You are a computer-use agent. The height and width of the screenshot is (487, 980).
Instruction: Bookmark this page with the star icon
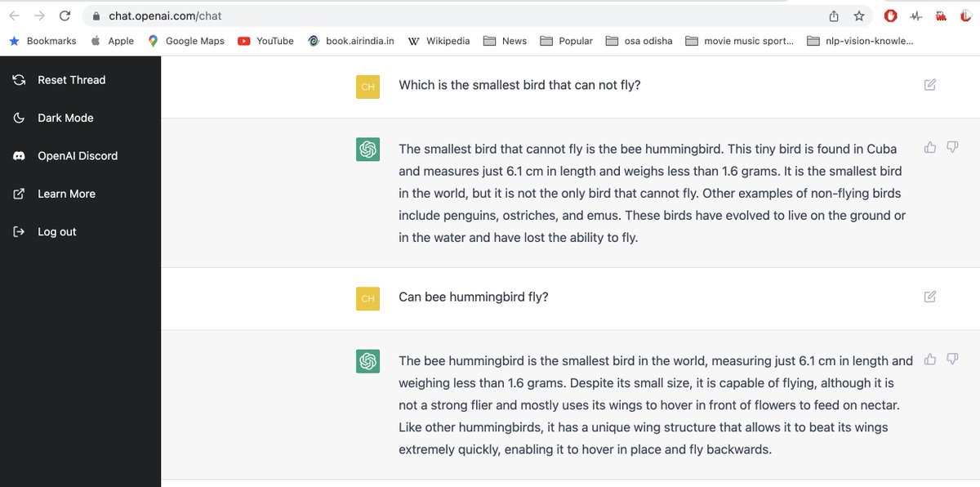pos(859,16)
